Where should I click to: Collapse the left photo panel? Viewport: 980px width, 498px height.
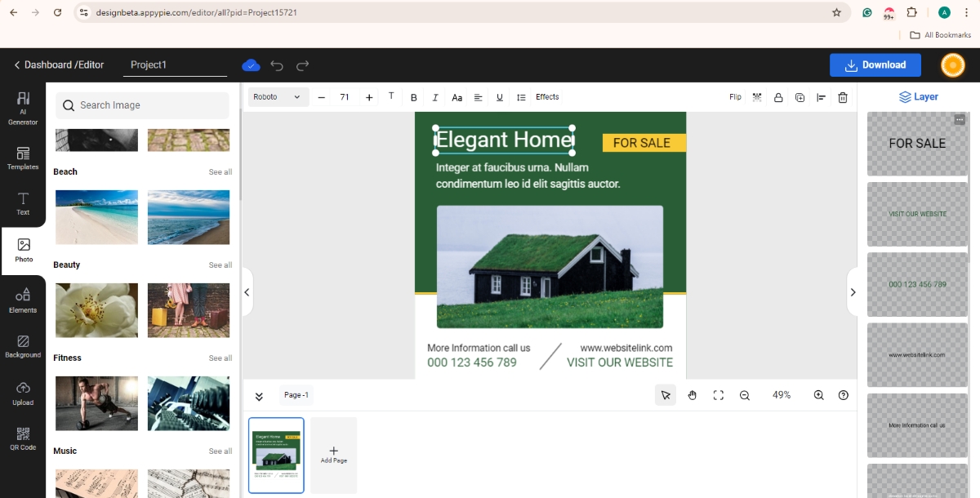click(247, 292)
